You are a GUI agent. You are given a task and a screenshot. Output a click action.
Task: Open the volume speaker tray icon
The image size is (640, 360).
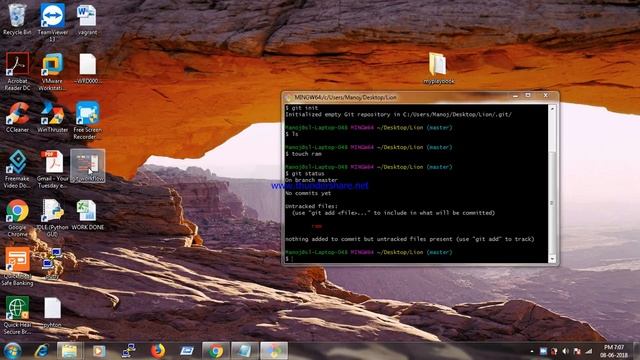tap(565, 351)
